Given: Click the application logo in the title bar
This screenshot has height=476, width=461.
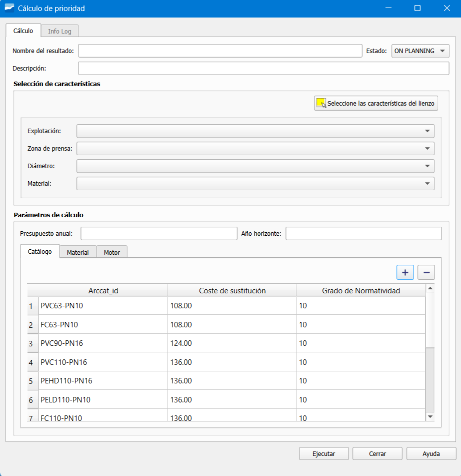Looking at the screenshot, I should coord(8,8).
